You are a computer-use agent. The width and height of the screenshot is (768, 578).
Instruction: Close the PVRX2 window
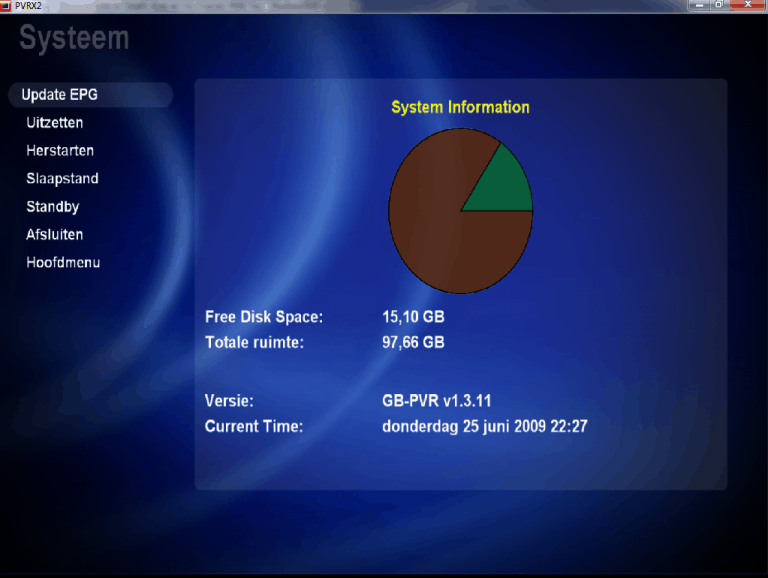pyautogui.click(x=748, y=5)
